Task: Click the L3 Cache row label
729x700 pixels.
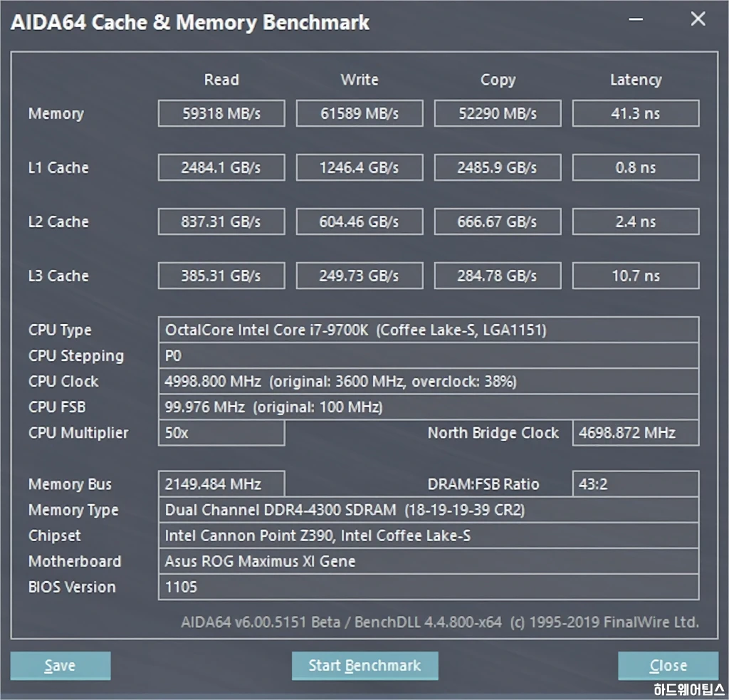Action: tap(58, 276)
